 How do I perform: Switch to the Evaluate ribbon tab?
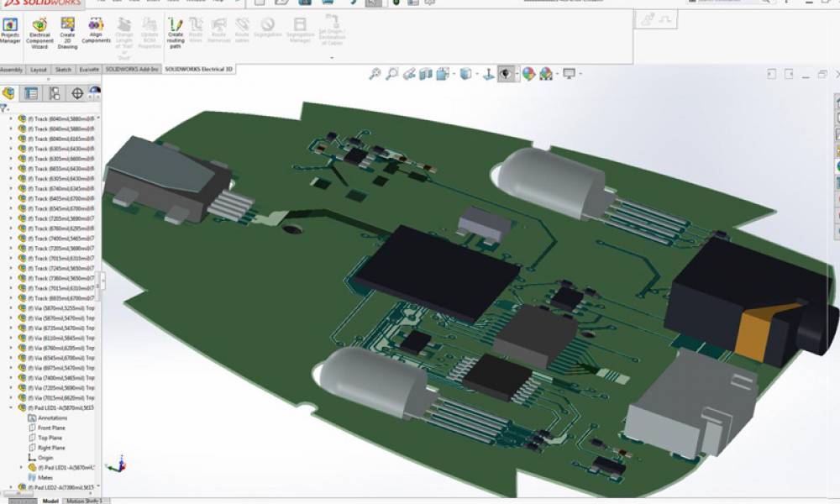[x=89, y=70]
